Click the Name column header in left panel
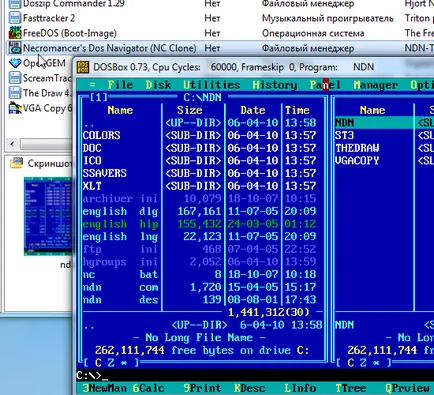Image resolution: width=434 pixels, height=395 pixels. (120, 110)
